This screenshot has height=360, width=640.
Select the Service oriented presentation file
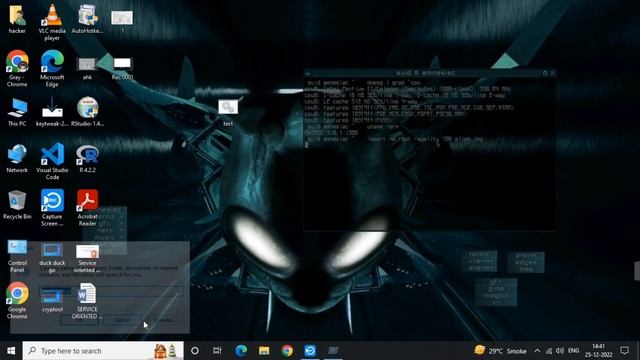pos(87,258)
